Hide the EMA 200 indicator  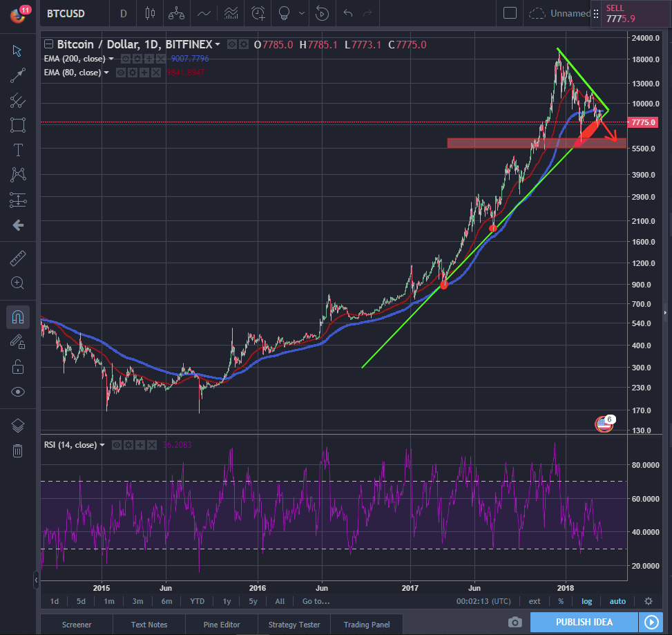(126, 59)
